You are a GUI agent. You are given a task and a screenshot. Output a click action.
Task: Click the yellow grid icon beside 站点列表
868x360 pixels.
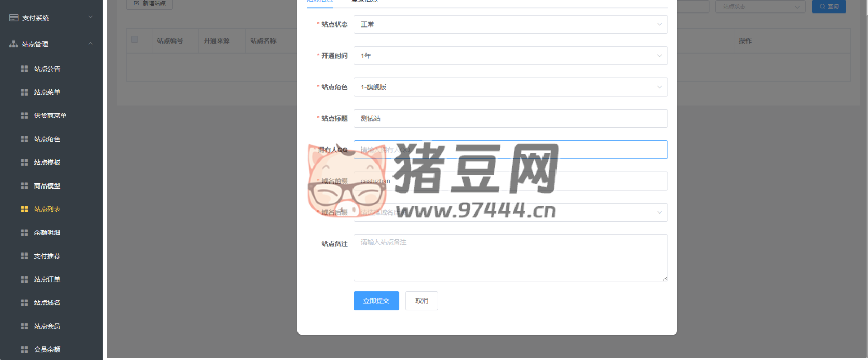24,209
